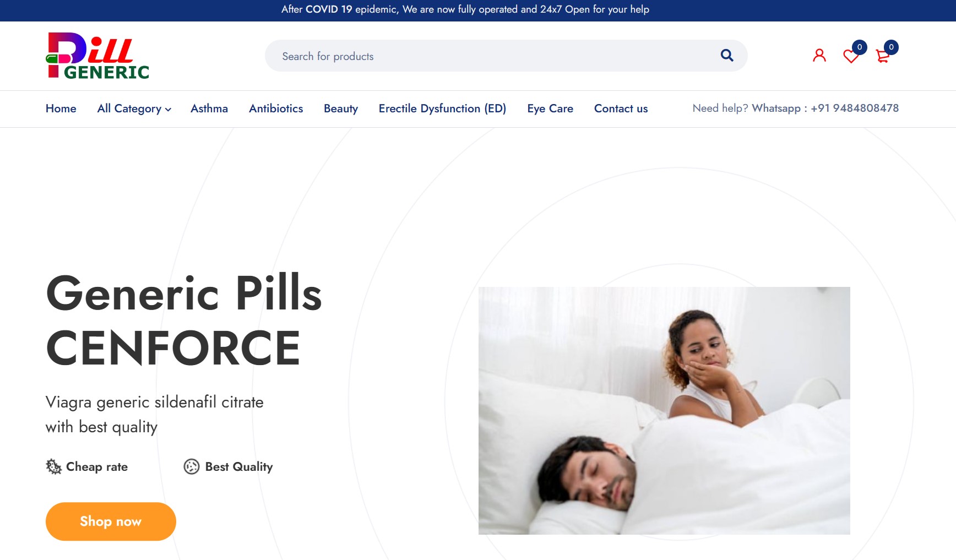Click the Pill Generic logo
This screenshot has height=560, width=956.
97,55
